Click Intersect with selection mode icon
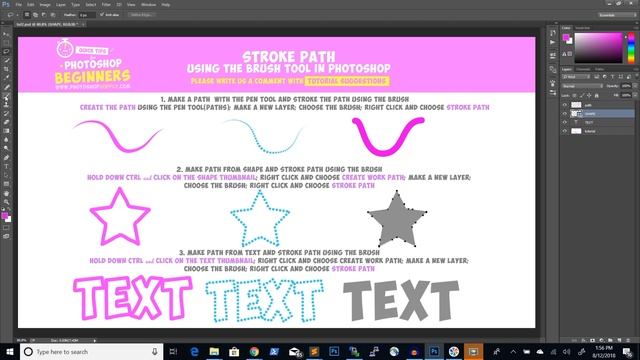This screenshot has height=360, width=640. (x=53, y=15)
